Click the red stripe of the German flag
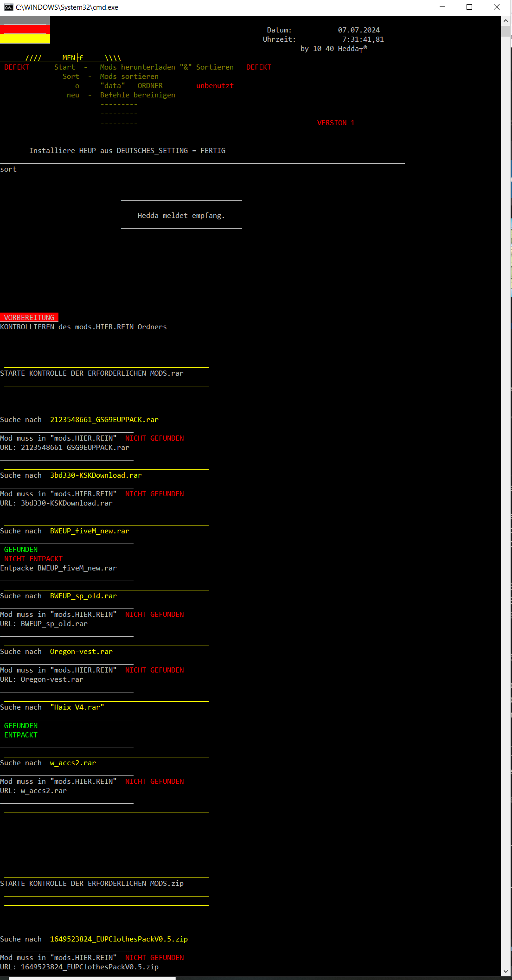512x980 pixels. 25,29
